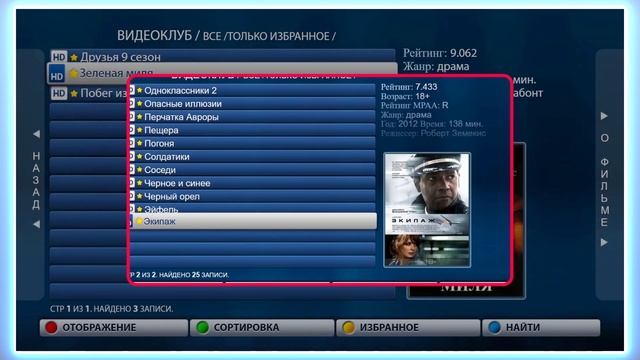Click the HD badge next to Друзья 9 сезон
Image resolution: width=640 pixels, height=360 pixels.
point(59,57)
